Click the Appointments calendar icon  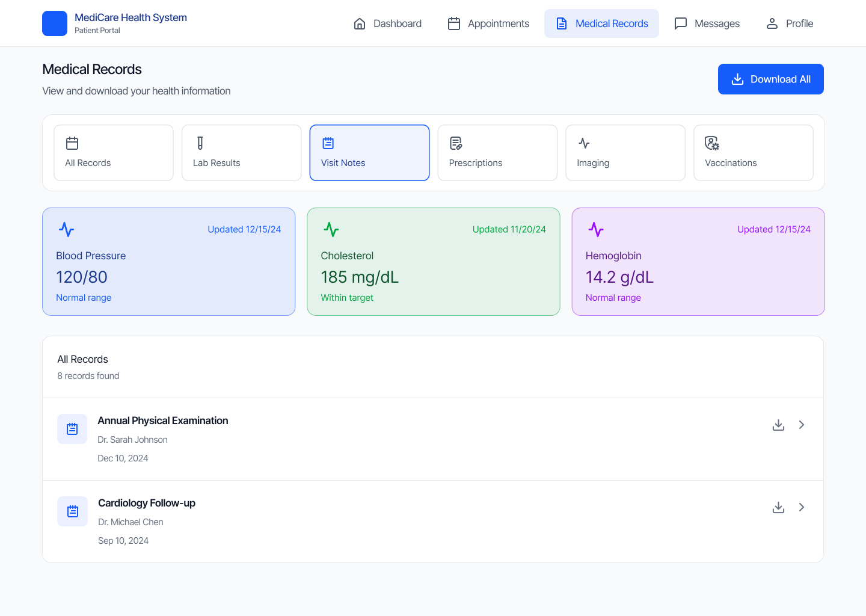click(x=454, y=23)
